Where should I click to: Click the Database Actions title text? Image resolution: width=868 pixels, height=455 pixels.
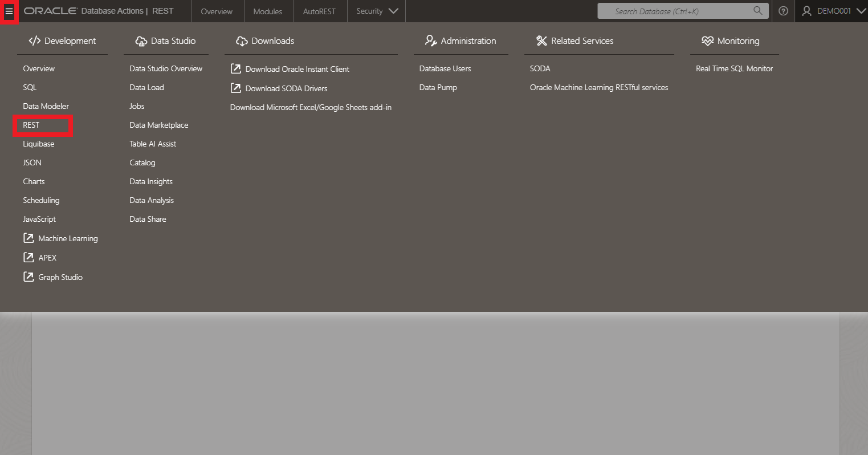click(112, 11)
